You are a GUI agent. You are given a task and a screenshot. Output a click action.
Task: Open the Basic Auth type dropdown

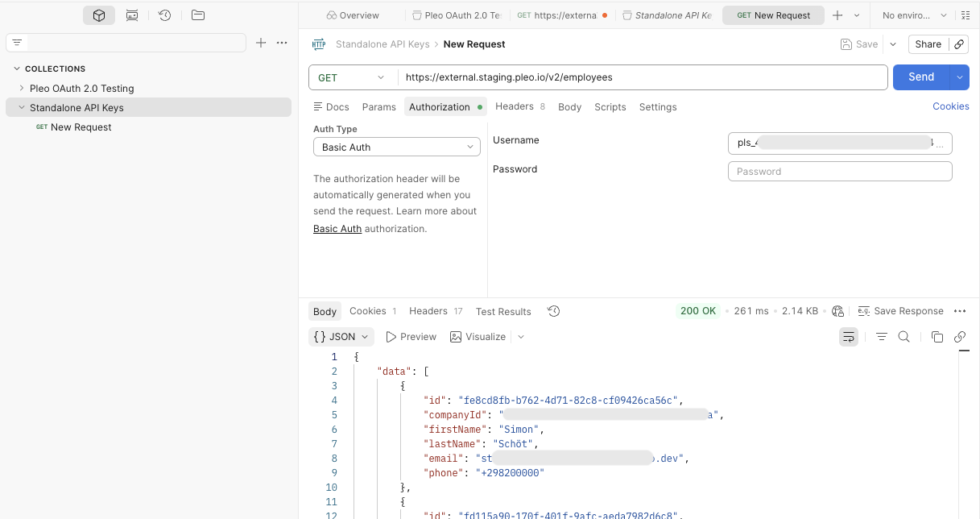click(396, 146)
